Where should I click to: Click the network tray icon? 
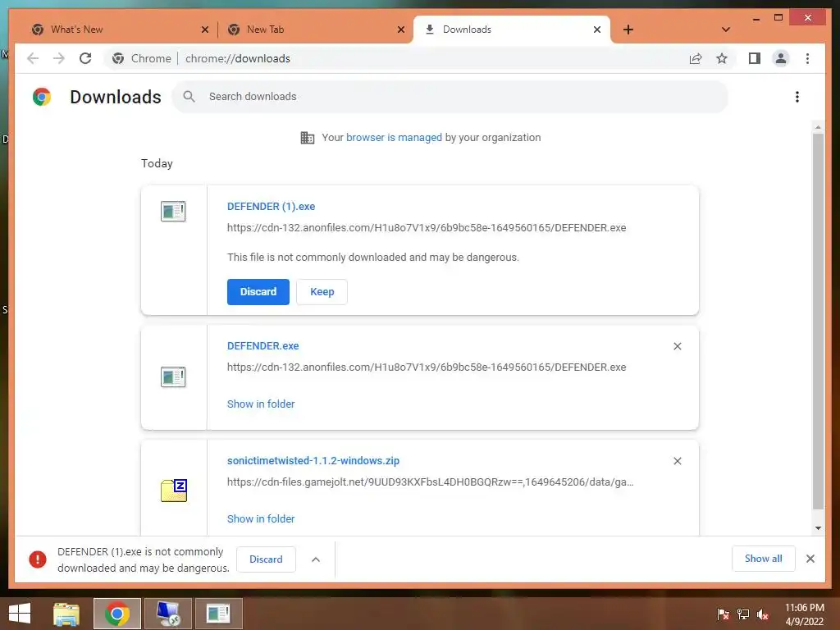(743, 614)
